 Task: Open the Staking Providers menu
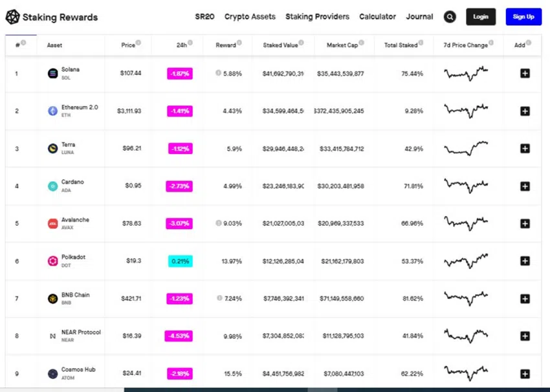(x=317, y=16)
